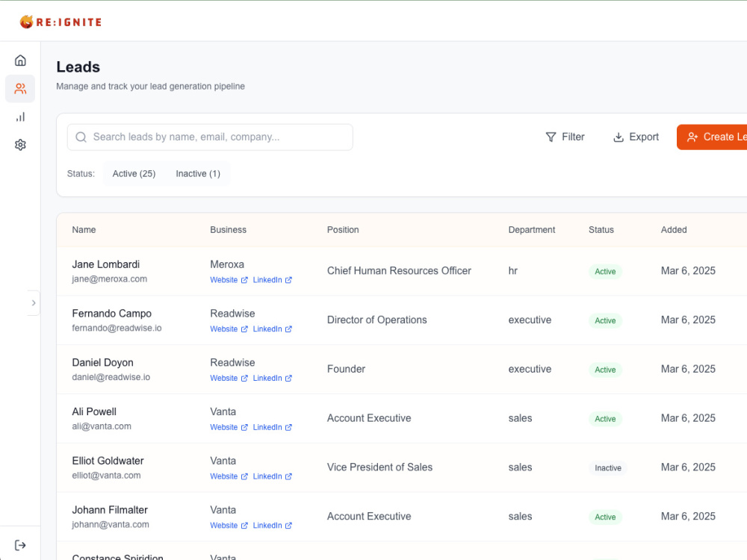Click email fernando@readwise.io
This screenshot has width=747, height=560.
[x=117, y=328]
